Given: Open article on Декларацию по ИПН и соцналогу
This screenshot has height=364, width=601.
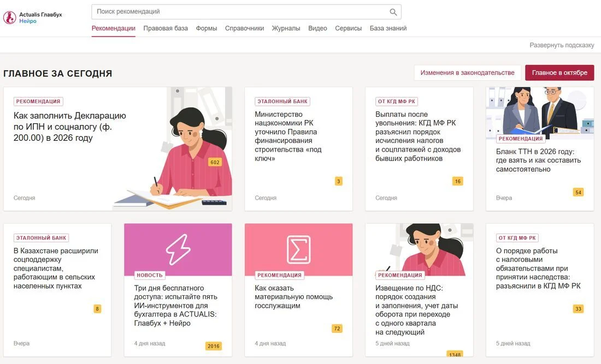Looking at the screenshot, I should pyautogui.click(x=70, y=127).
